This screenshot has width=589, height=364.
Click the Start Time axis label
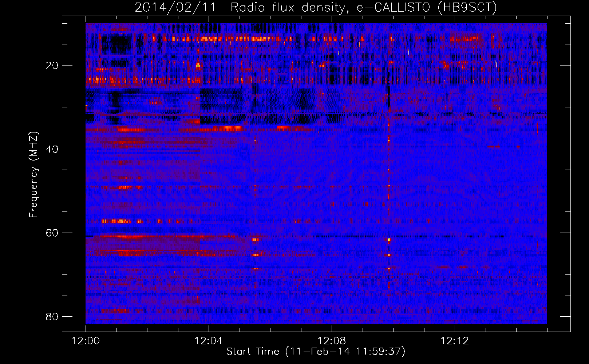point(316,351)
